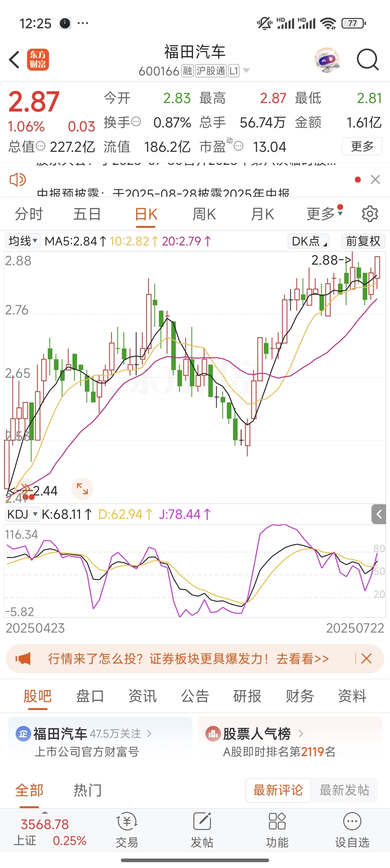Tap the KDJ sub-chart area
This screenshot has height=868, width=390.
[x=195, y=571]
